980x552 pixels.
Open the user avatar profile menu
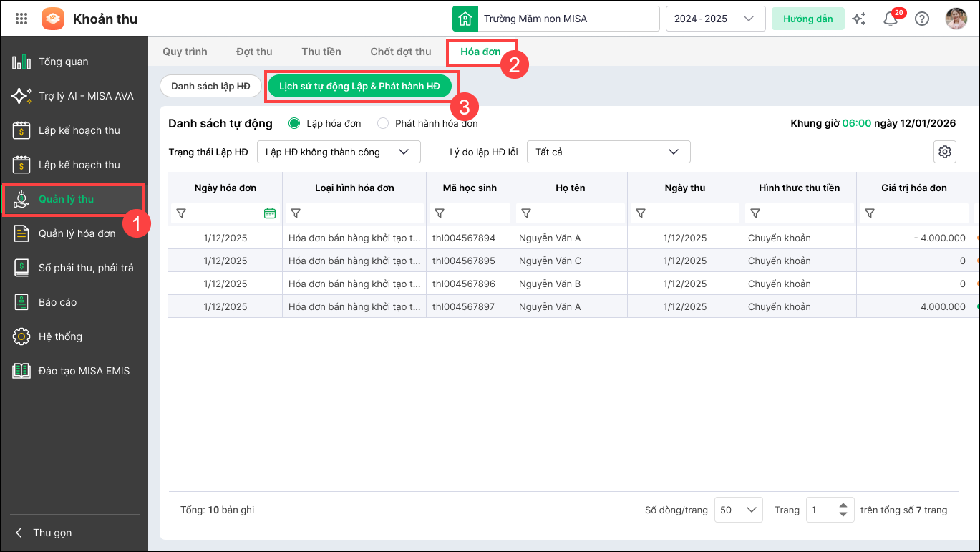click(x=956, y=19)
